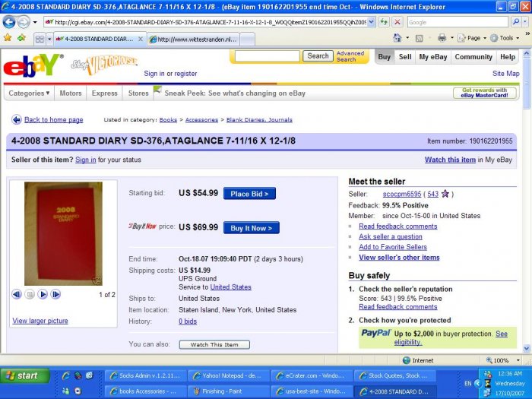Open the zoom level 100% dropdown
This screenshot has width=532, height=399.
pos(518,360)
